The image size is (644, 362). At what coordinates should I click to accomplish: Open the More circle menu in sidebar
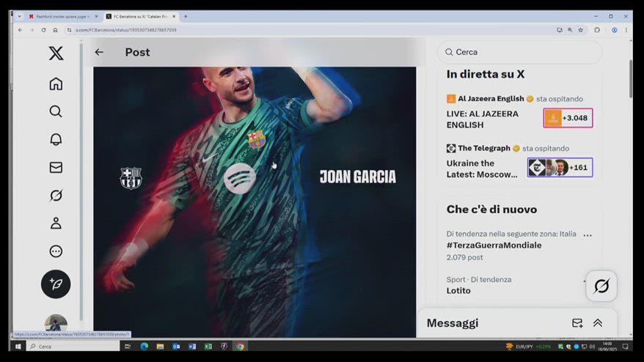(56, 251)
